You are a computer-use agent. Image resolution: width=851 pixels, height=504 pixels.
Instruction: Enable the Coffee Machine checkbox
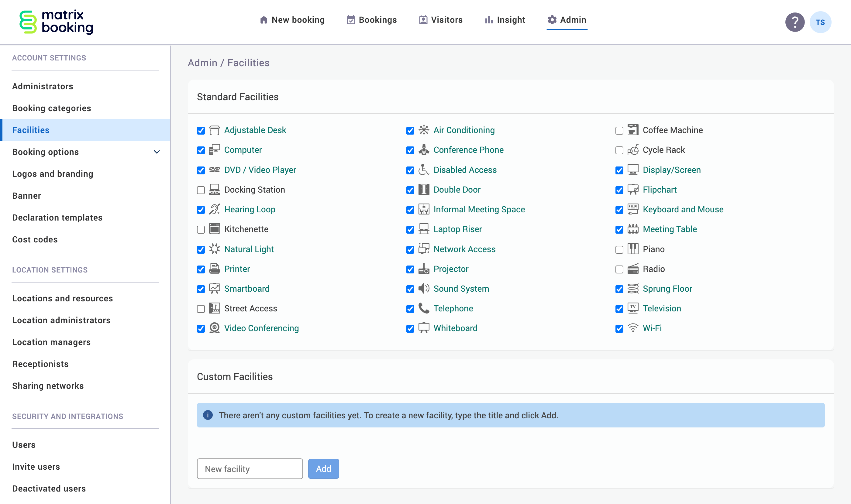click(x=619, y=131)
